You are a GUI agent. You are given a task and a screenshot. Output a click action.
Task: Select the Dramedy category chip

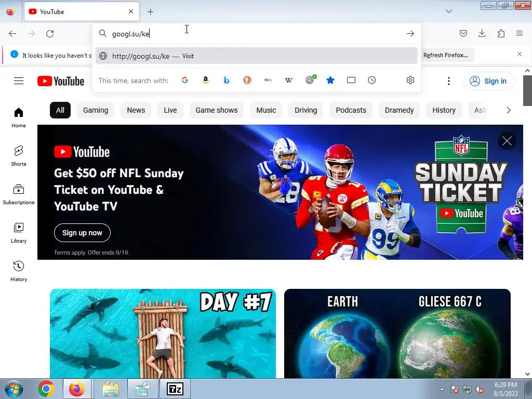point(399,110)
